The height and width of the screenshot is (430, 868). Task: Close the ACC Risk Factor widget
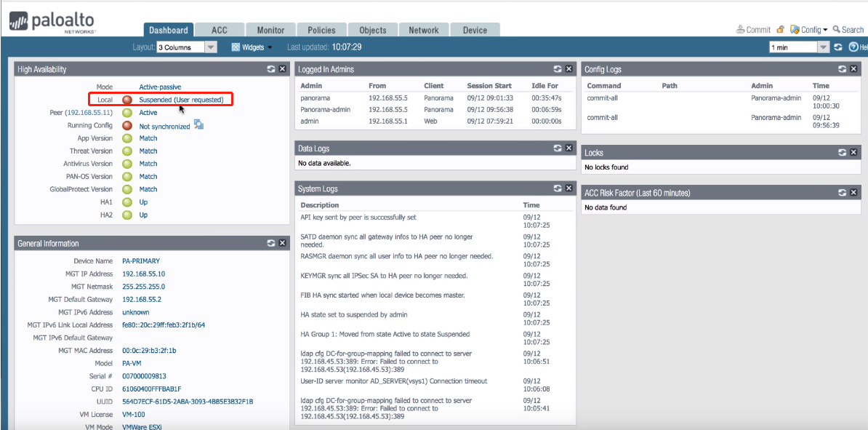(853, 193)
